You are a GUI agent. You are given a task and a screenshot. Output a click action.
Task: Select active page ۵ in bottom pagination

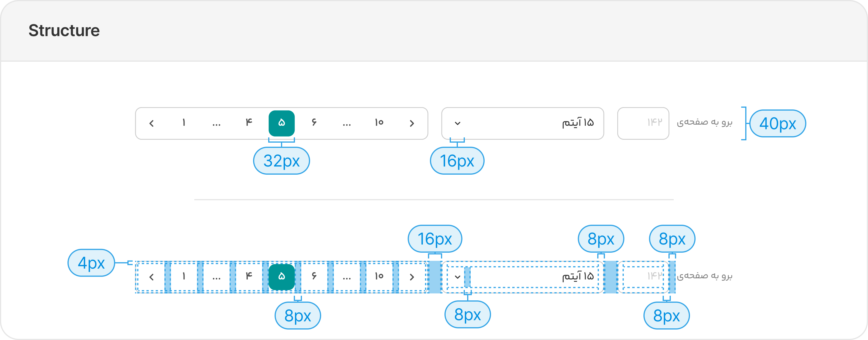click(282, 277)
